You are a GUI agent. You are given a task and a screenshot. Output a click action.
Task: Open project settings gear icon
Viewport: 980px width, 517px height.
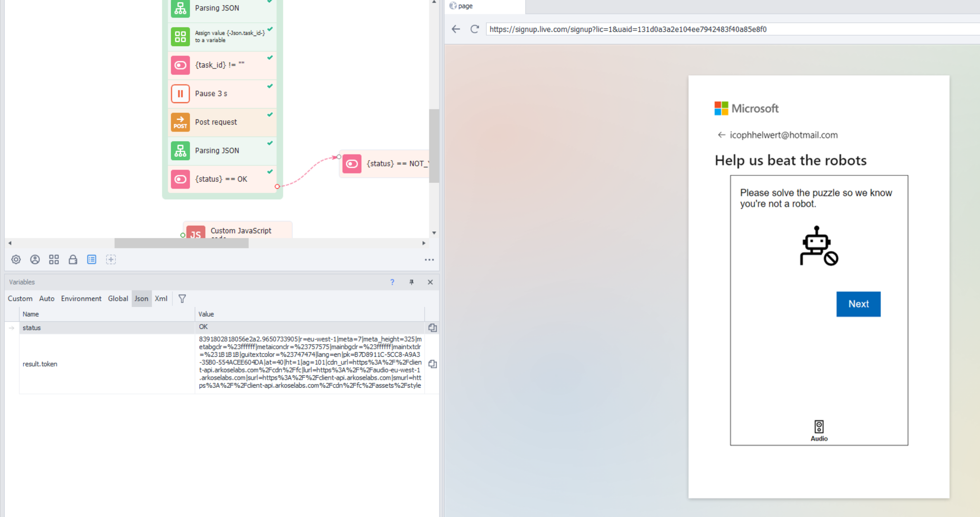[16, 259]
